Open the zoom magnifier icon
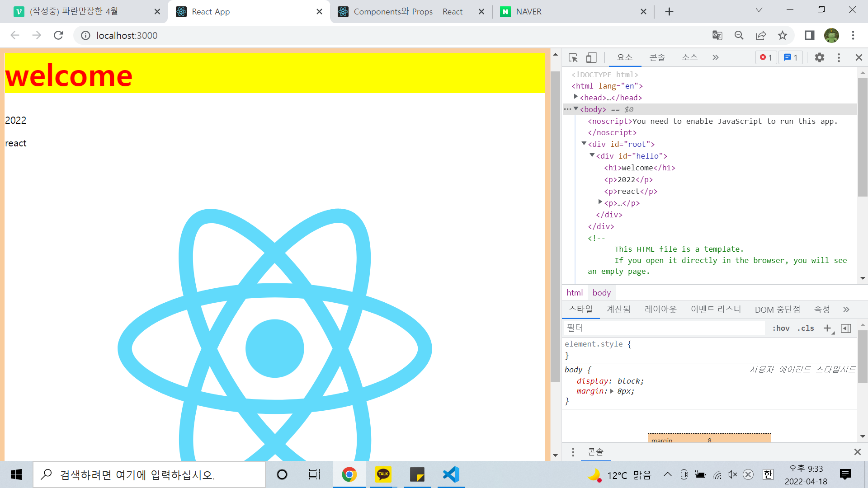868x488 pixels. click(x=739, y=35)
